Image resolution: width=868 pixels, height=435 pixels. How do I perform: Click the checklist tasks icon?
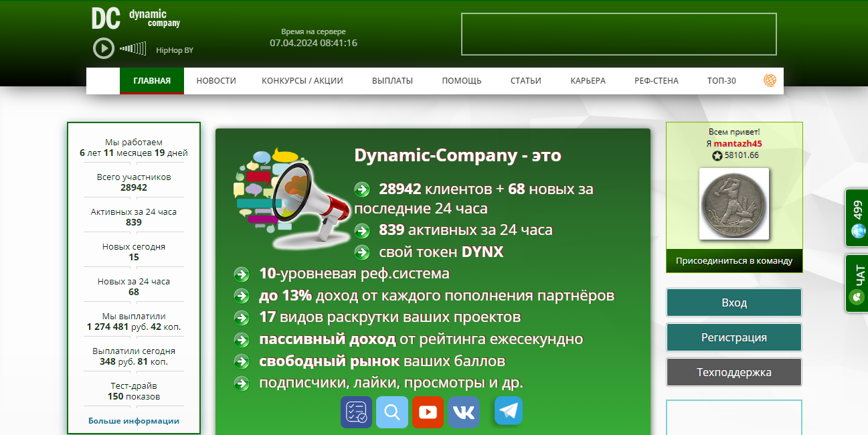point(356,412)
